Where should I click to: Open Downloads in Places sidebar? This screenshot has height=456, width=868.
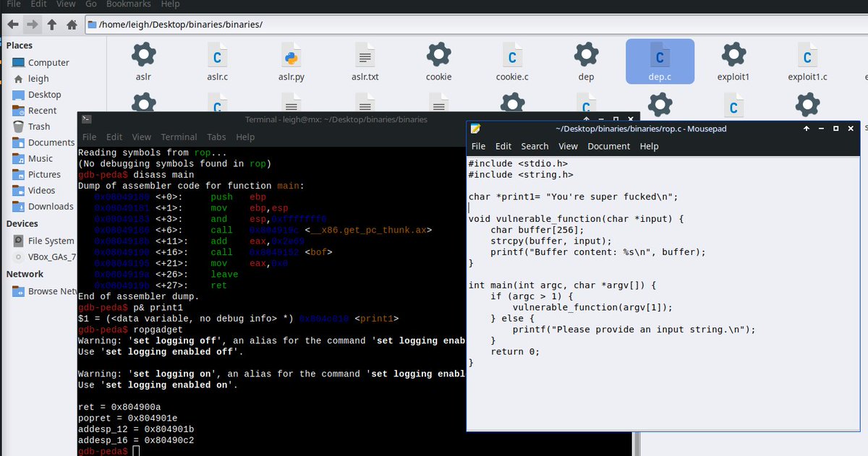pos(43,206)
